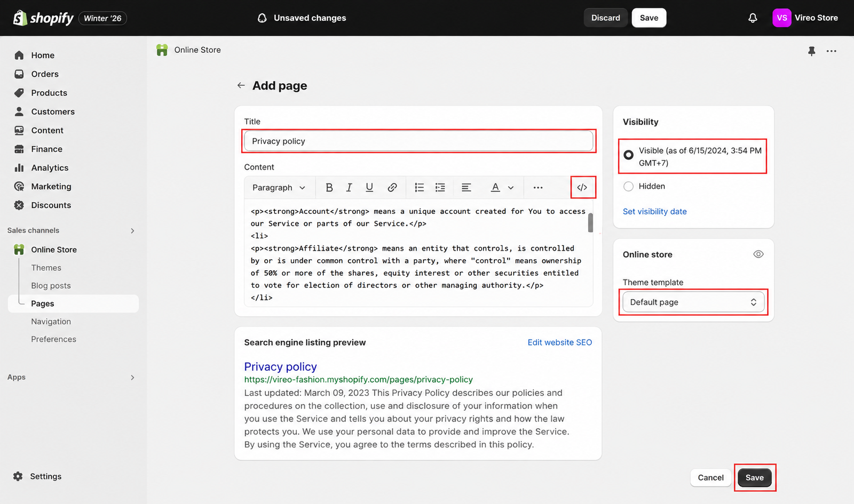Pin this page with the pin icon

click(811, 51)
